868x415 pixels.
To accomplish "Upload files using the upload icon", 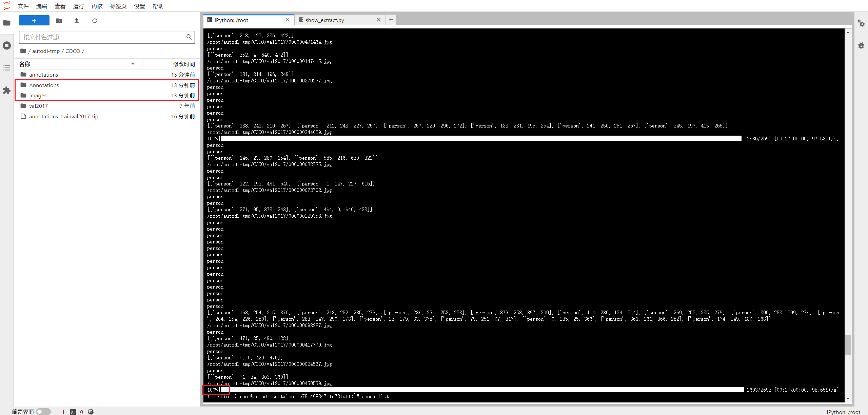I will (77, 21).
